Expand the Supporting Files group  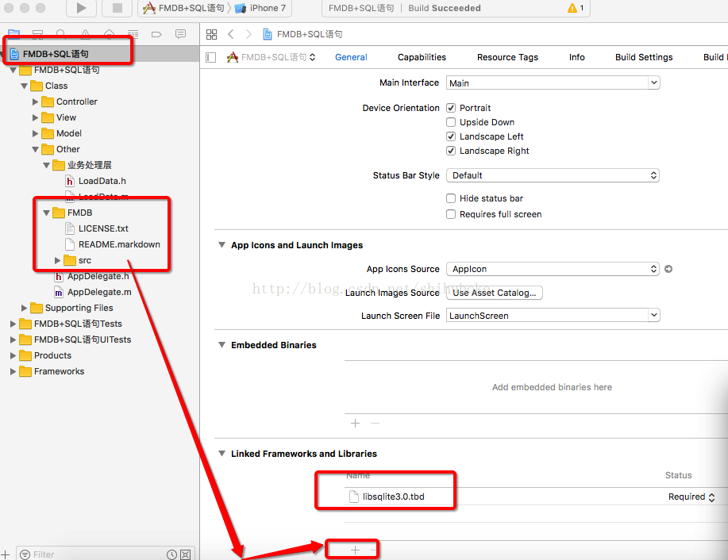tap(24, 308)
